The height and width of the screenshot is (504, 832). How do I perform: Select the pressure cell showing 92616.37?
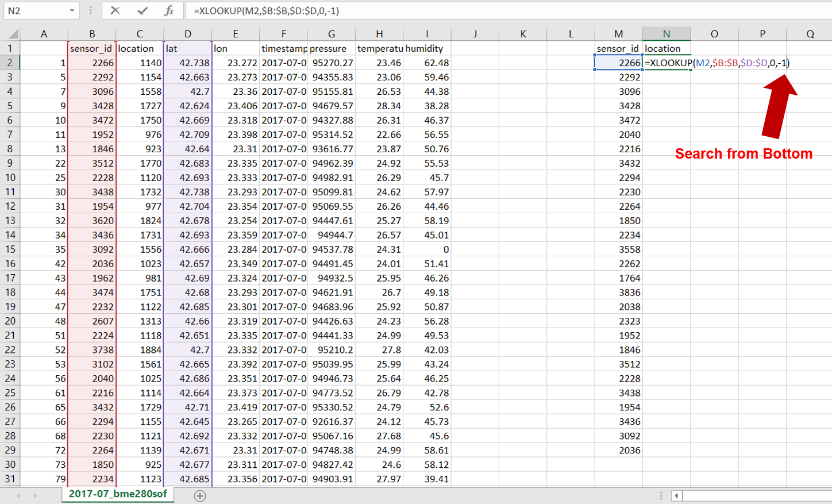coord(332,422)
